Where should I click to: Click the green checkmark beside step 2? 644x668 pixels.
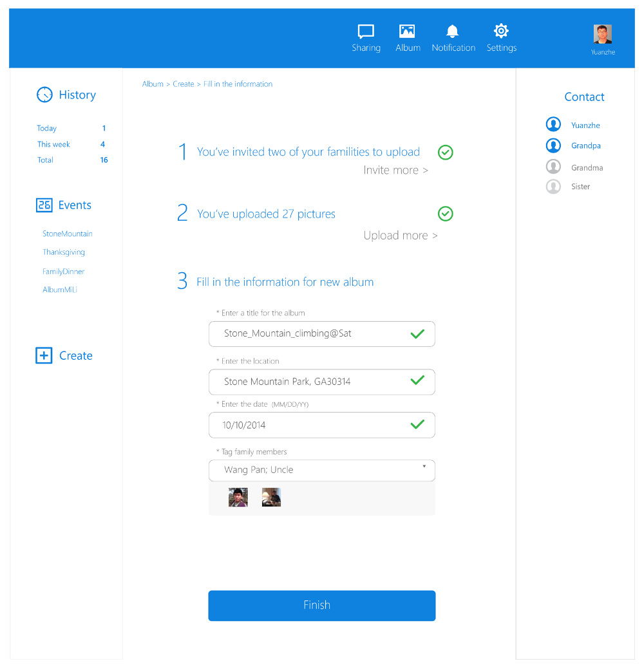click(445, 214)
